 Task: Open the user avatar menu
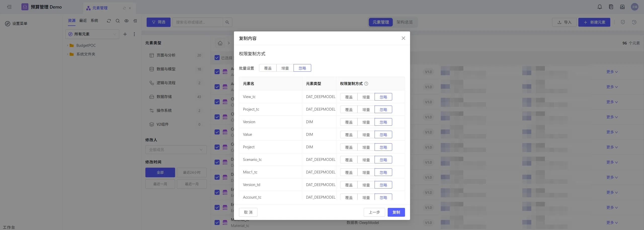coord(635,7)
